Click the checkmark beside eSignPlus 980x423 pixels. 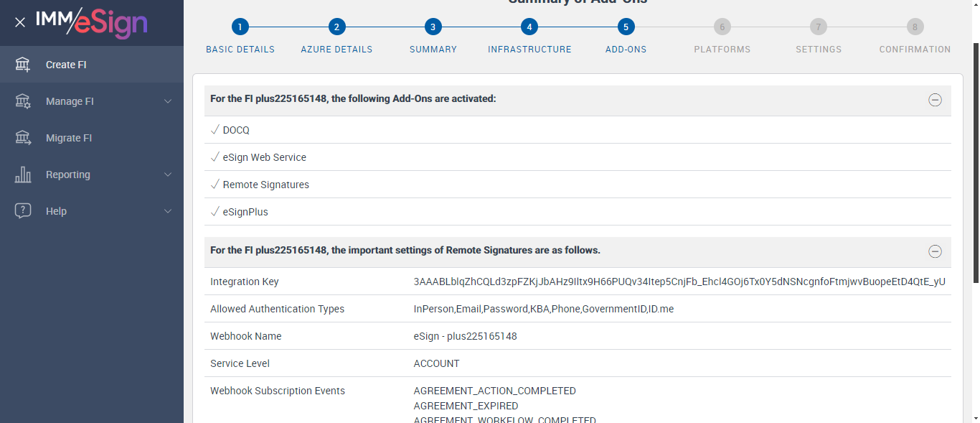tap(215, 211)
